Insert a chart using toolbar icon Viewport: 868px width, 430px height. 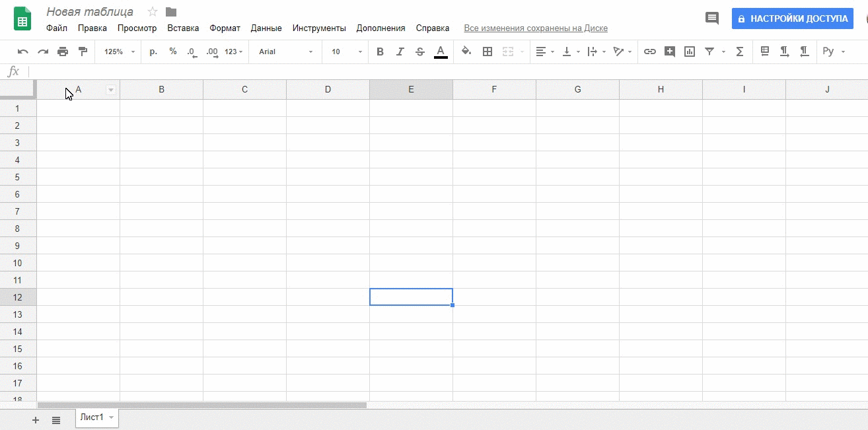(690, 52)
